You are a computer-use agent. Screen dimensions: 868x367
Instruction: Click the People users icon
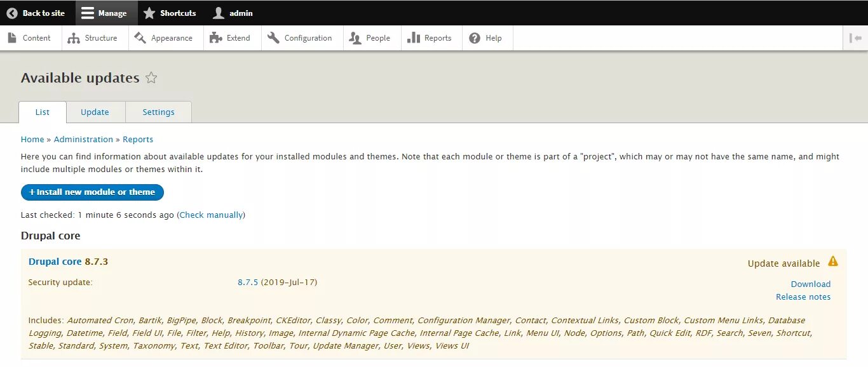(355, 38)
